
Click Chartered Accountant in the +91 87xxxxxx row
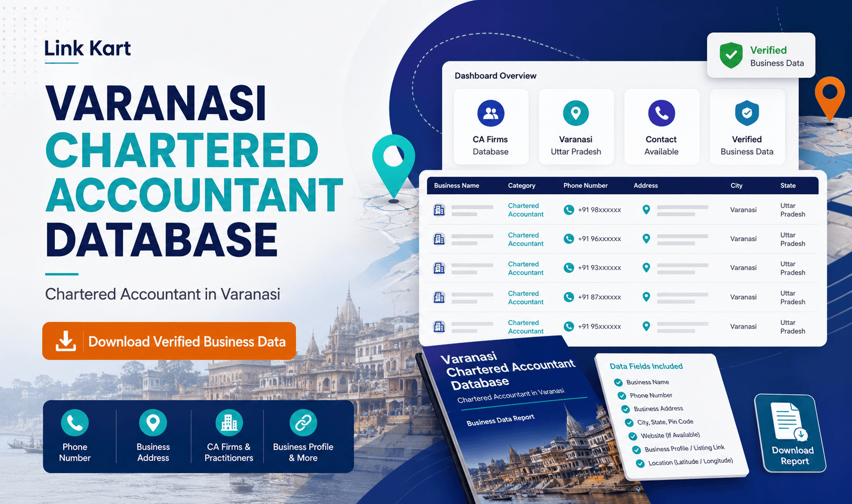(526, 298)
